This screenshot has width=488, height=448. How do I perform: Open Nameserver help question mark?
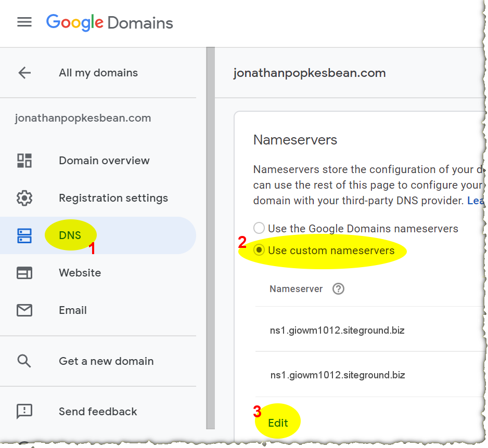point(338,289)
